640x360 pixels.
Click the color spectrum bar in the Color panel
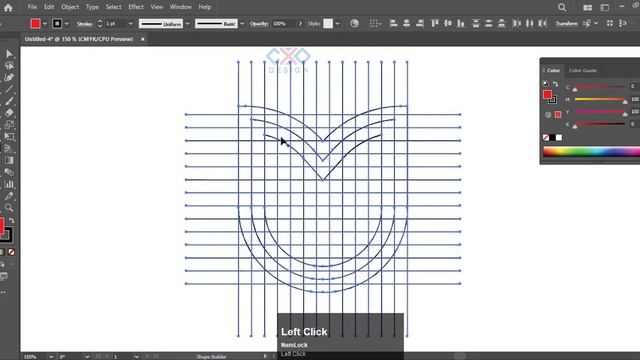[591, 152]
